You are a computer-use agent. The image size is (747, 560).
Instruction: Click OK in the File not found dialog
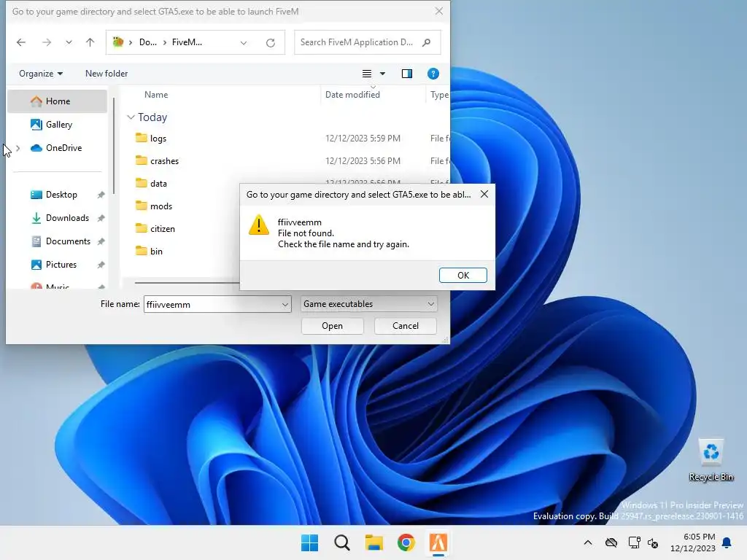462,275
